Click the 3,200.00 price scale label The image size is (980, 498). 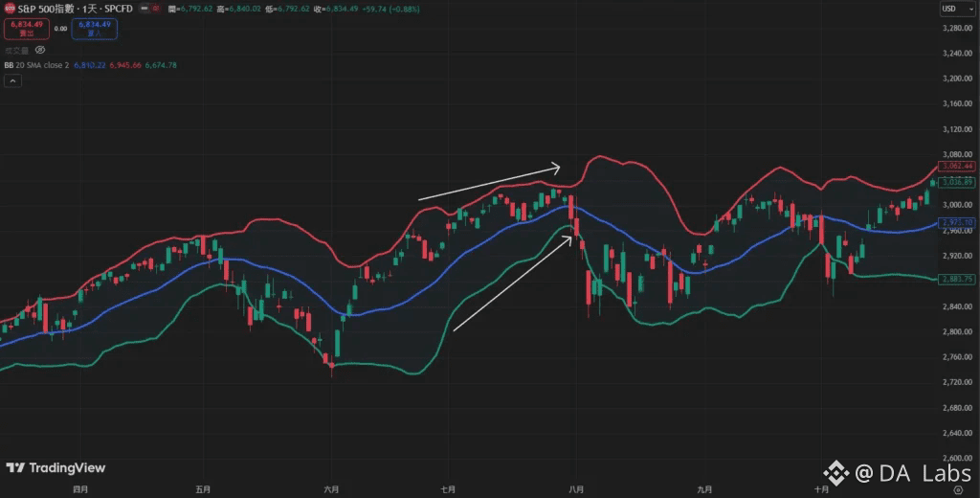(959, 79)
